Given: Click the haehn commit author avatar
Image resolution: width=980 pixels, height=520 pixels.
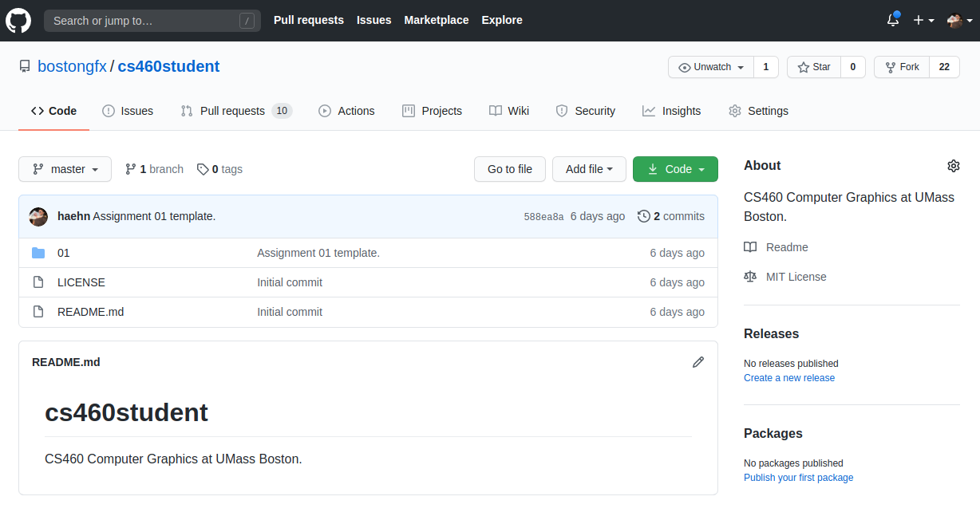Looking at the screenshot, I should [38, 216].
